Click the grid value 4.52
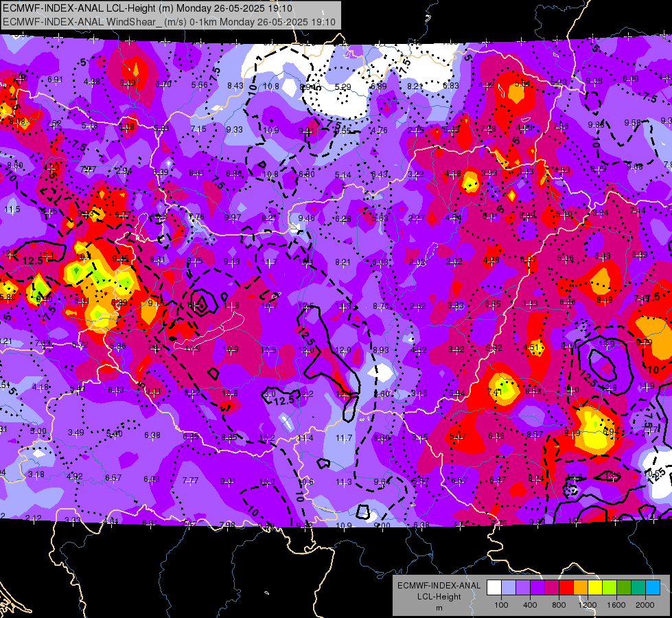 pos(418,350)
